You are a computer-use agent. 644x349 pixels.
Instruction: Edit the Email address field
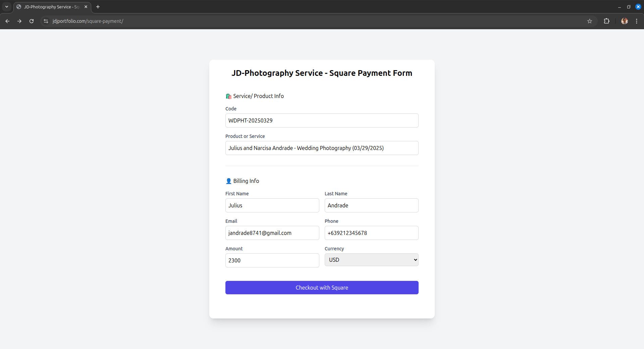[x=272, y=233]
